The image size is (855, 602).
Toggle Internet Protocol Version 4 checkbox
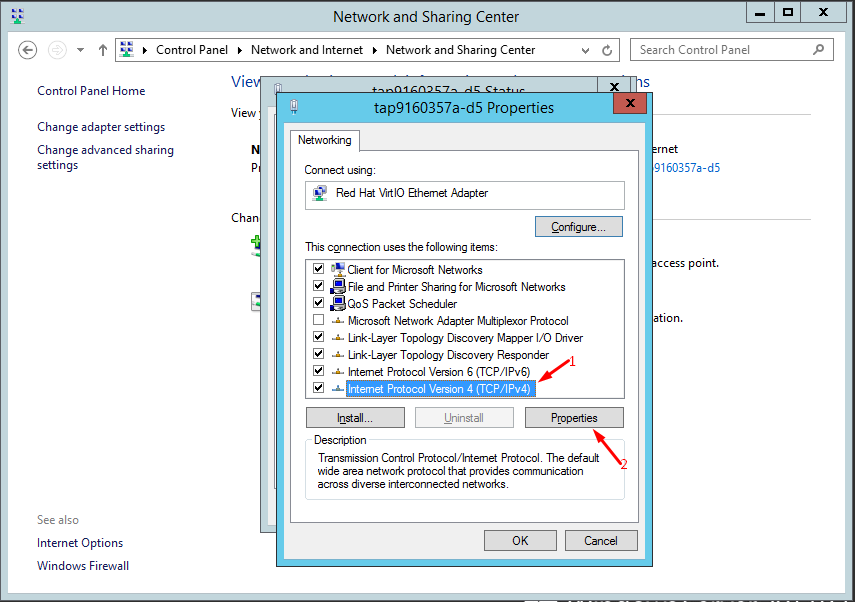(318, 388)
